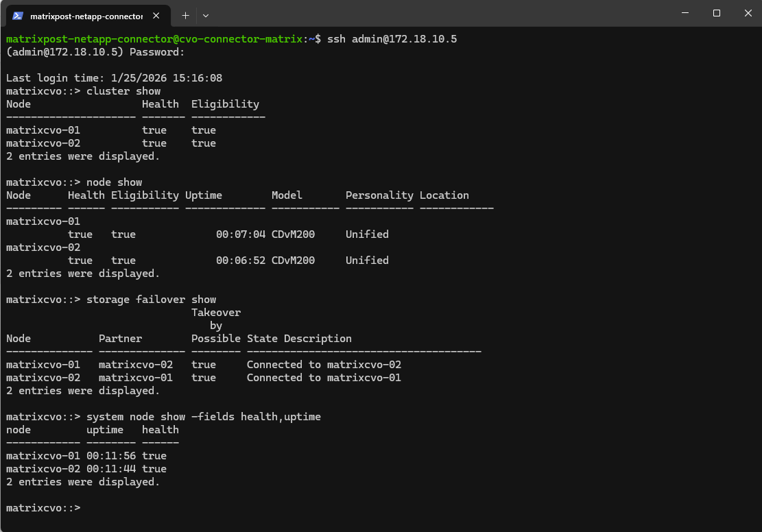Click the 'system node show -fields' command
This screenshot has height=532, width=762.
203,417
